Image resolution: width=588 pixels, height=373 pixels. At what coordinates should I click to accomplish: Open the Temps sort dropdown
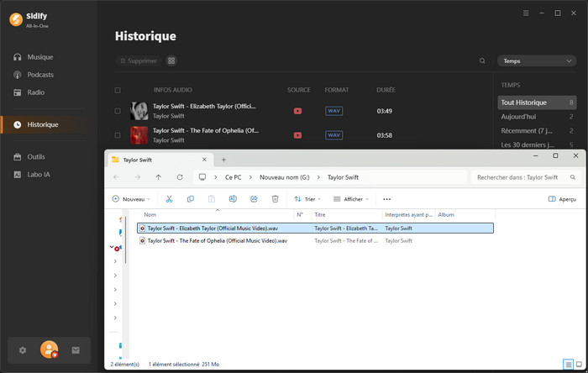click(536, 61)
